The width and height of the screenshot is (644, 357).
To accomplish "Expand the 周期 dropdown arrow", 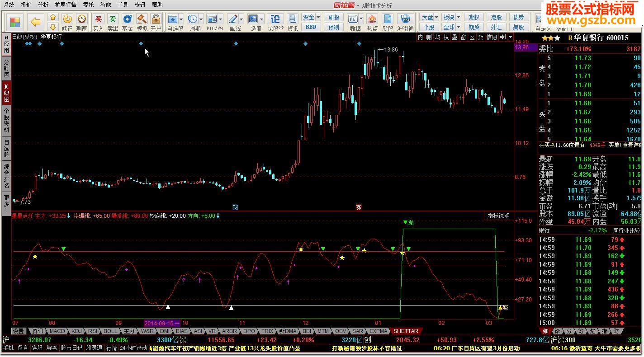I will [201, 19].
